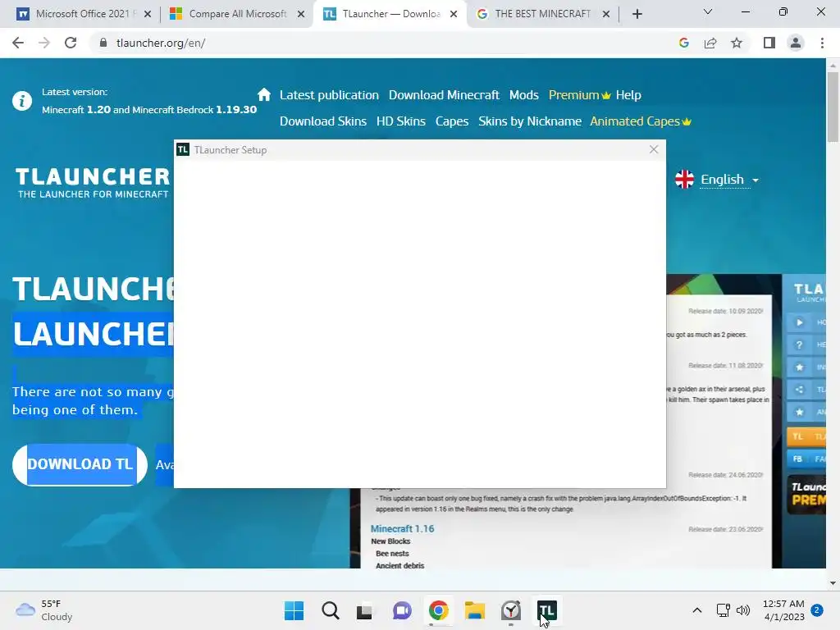This screenshot has height=630, width=840.
Task: Click the UK flag language icon
Action: [684, 179]
